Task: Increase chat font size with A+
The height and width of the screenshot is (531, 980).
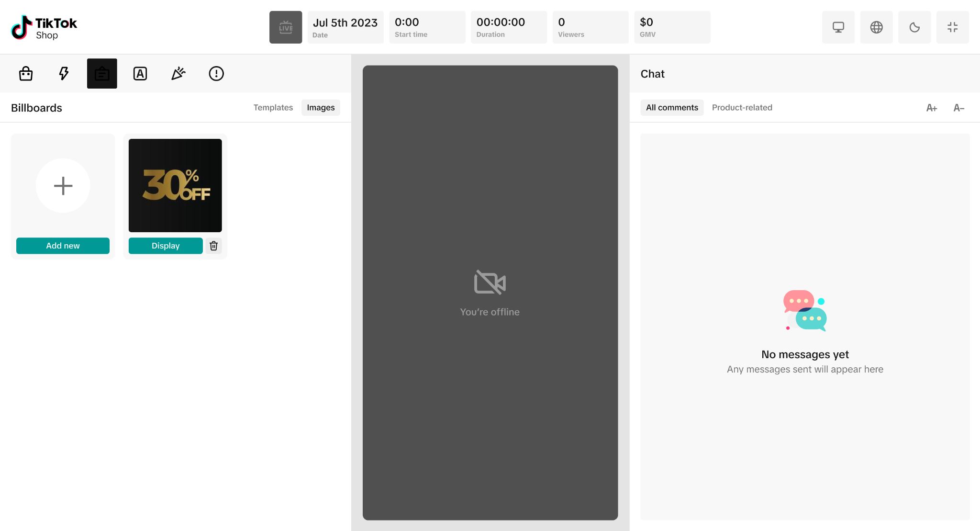Action: tap(931, 108)
